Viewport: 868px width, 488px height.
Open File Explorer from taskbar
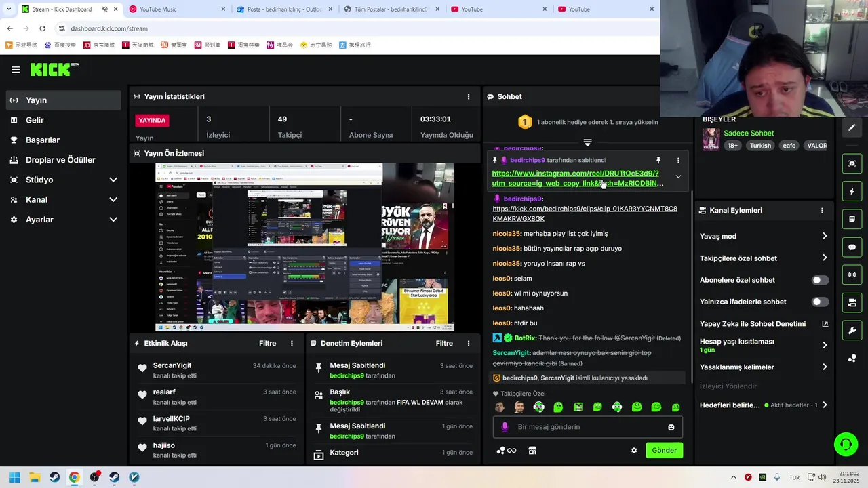tap(35, 477)
